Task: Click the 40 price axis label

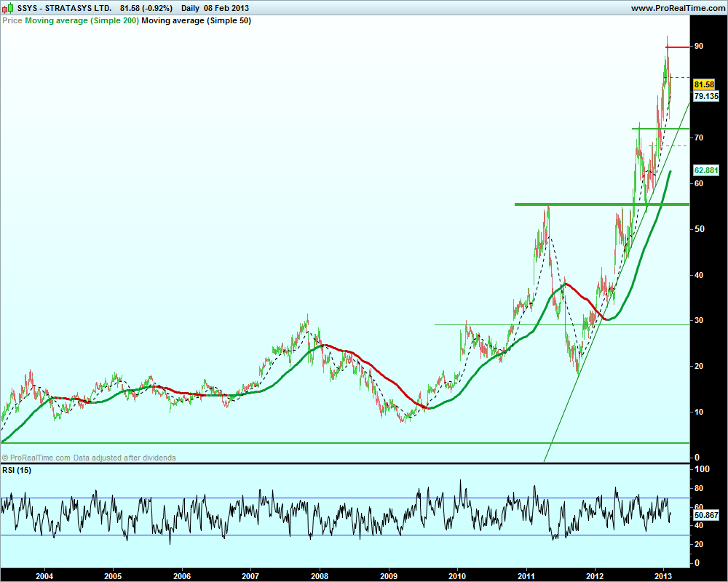Action: click(x=699, y=275)
